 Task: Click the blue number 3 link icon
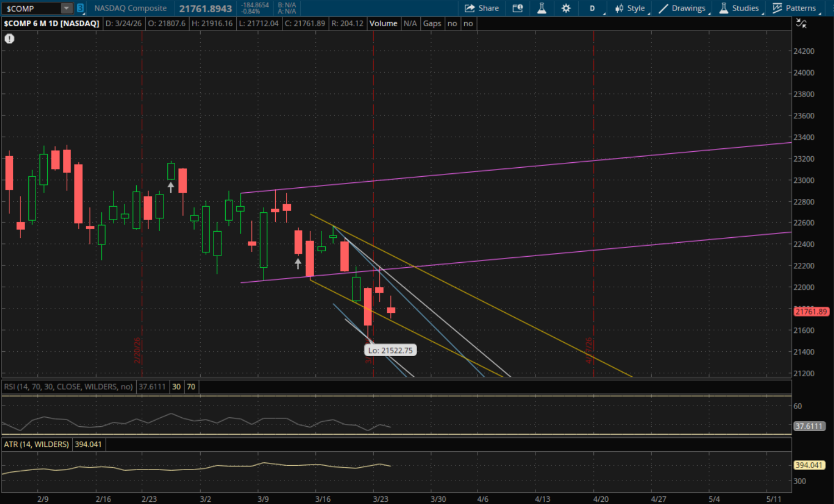(x=80, y=8)
